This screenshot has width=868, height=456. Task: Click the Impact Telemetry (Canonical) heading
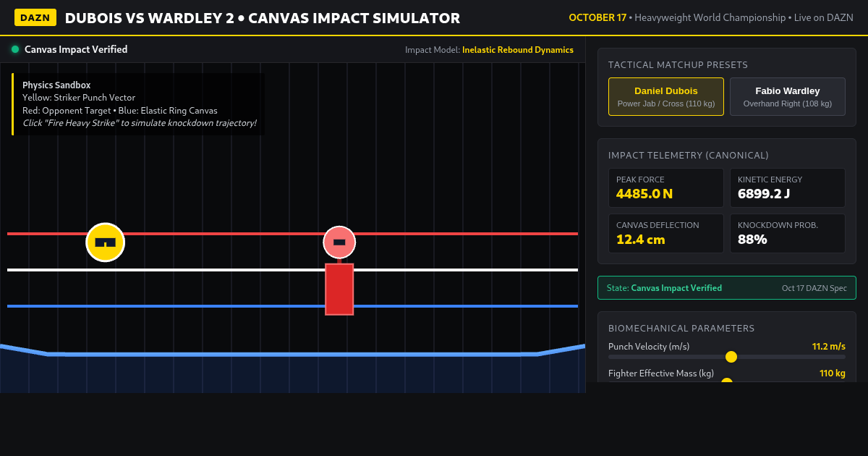[x=689, y=156]
